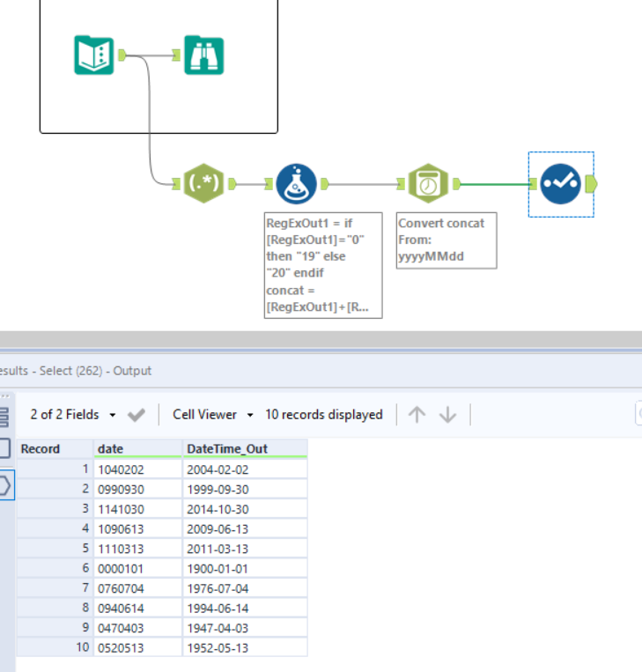Select the Formula tool flask icon
This screenshot has height=672, width=642.
pyautogui.click(x=296, y=184)
